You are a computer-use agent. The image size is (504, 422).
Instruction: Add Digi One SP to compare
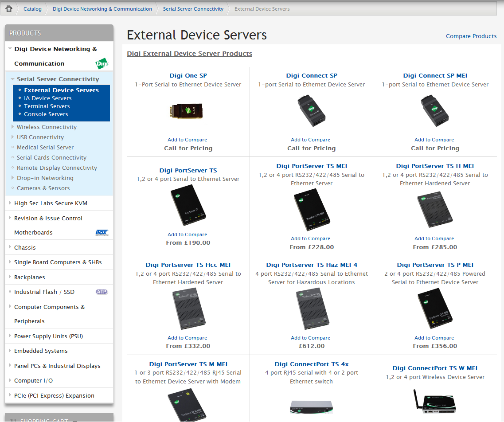tap(187, 140)
